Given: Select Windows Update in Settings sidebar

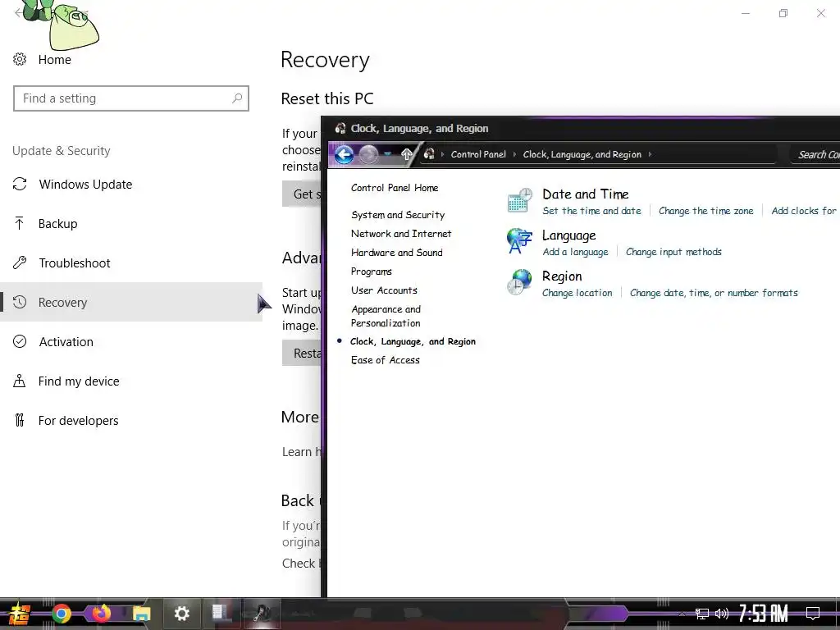Looking at the screenshot, I should click(131, 185).
